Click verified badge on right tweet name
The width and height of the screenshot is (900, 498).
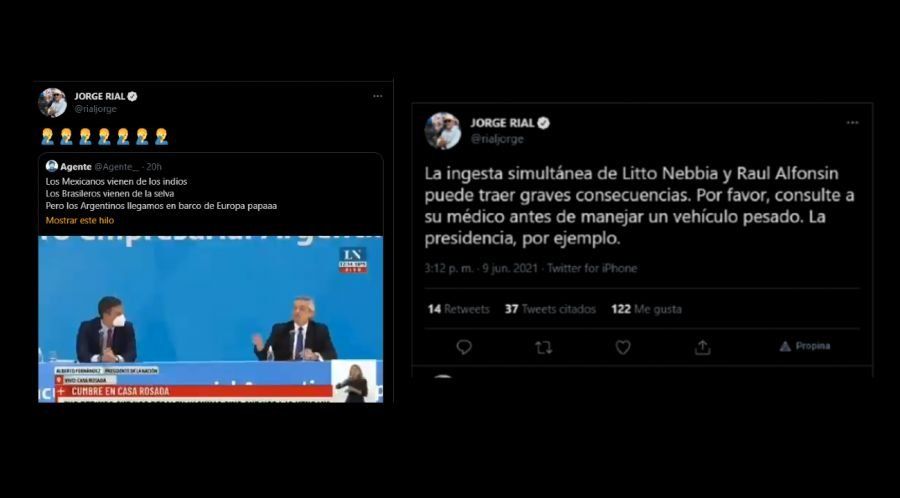click(543, 123)
